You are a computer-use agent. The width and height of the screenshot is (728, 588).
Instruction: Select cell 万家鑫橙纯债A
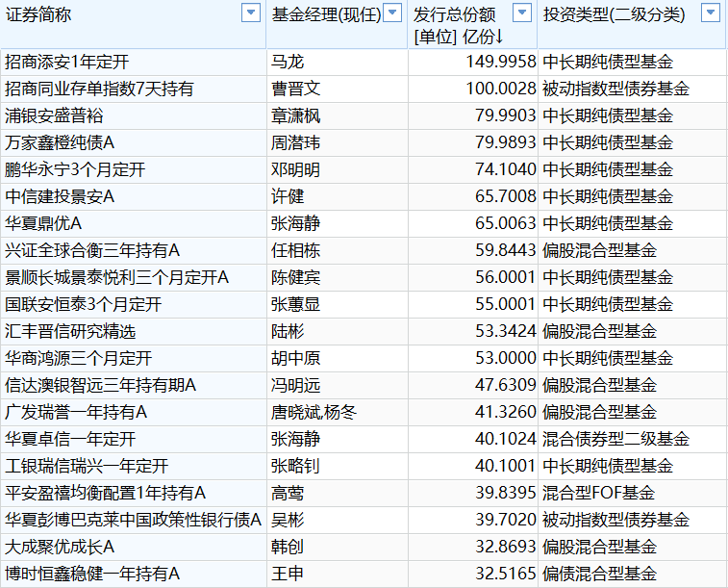134,142
